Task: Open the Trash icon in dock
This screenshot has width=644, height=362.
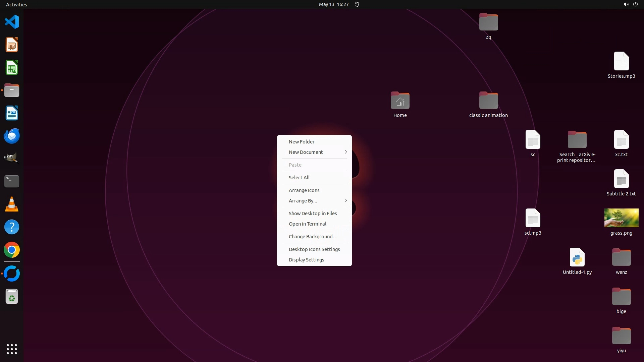Action: (12, 297)
